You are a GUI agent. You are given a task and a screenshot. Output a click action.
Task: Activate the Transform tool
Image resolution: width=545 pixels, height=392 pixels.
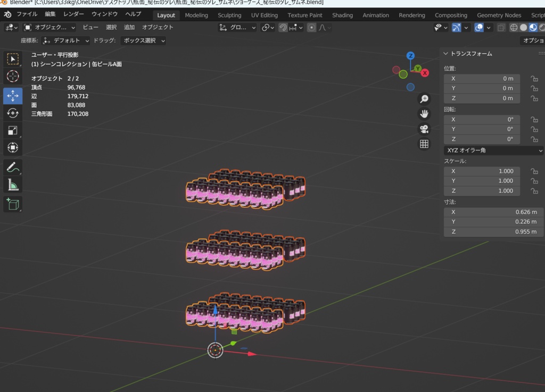13,147
